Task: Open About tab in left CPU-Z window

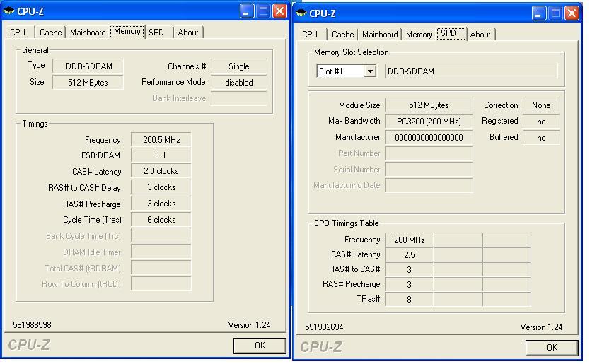Action: coord(188,33)
